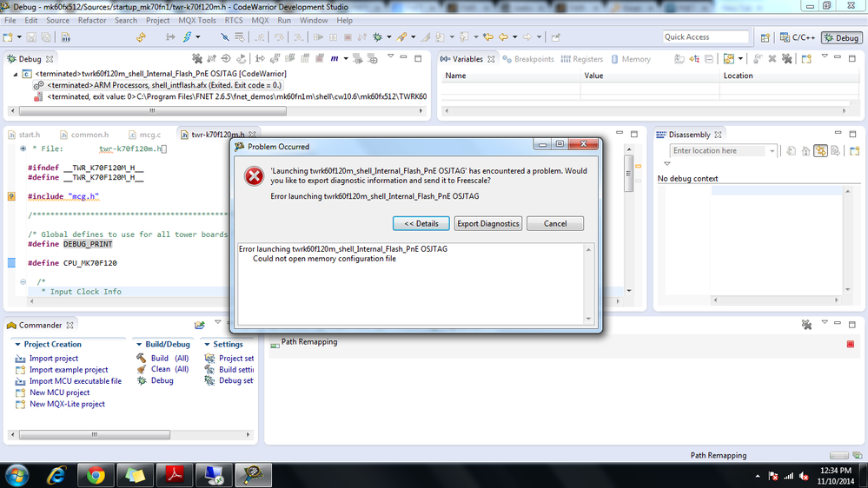
Task: Open the Windows Start menu
Action: coord(17,475)
